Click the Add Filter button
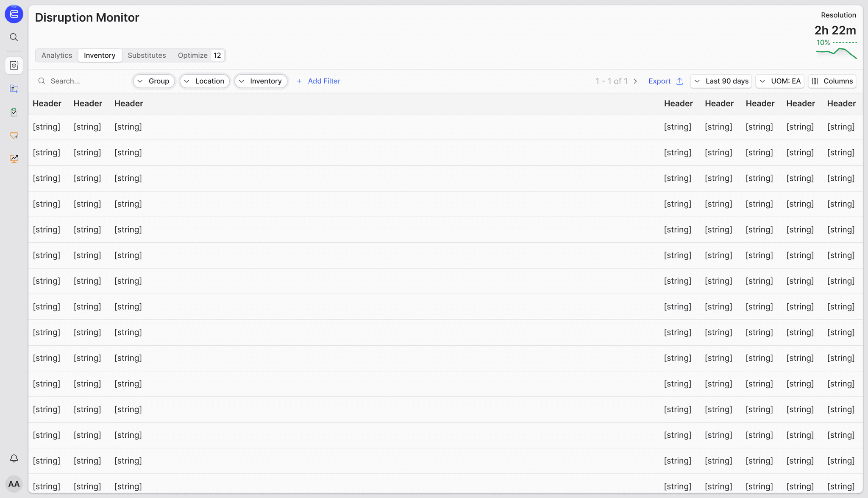Screen dimensions: 868x498 point(318,81)
